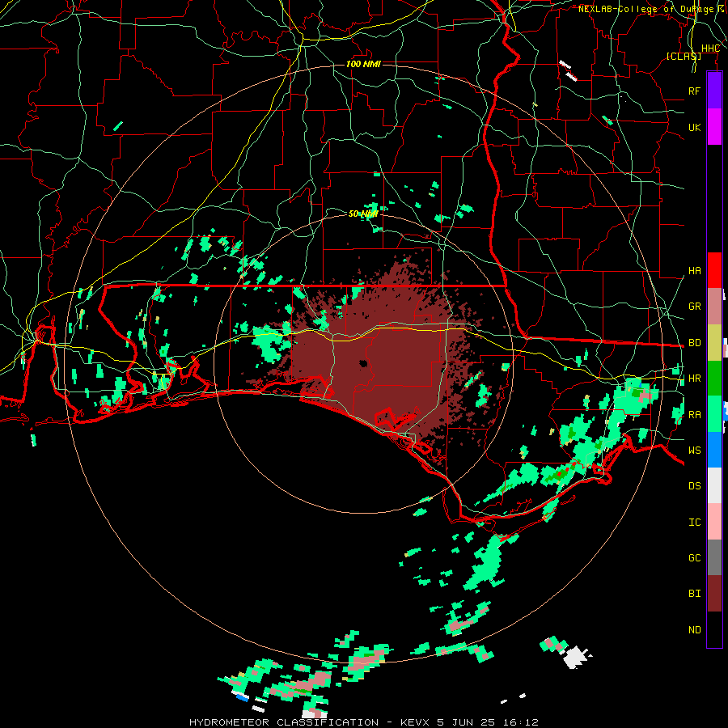This screenshot has height=728, width=728.
Task: Click the WS legend label
Action: point(695,451)
